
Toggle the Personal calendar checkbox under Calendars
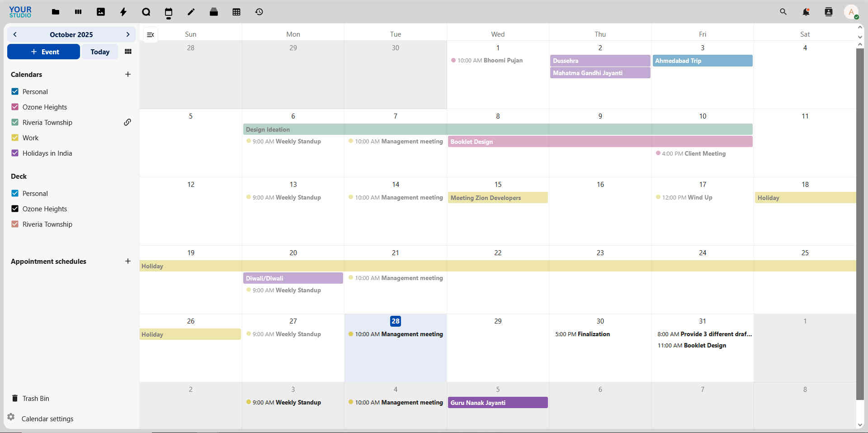click(15, 91)
